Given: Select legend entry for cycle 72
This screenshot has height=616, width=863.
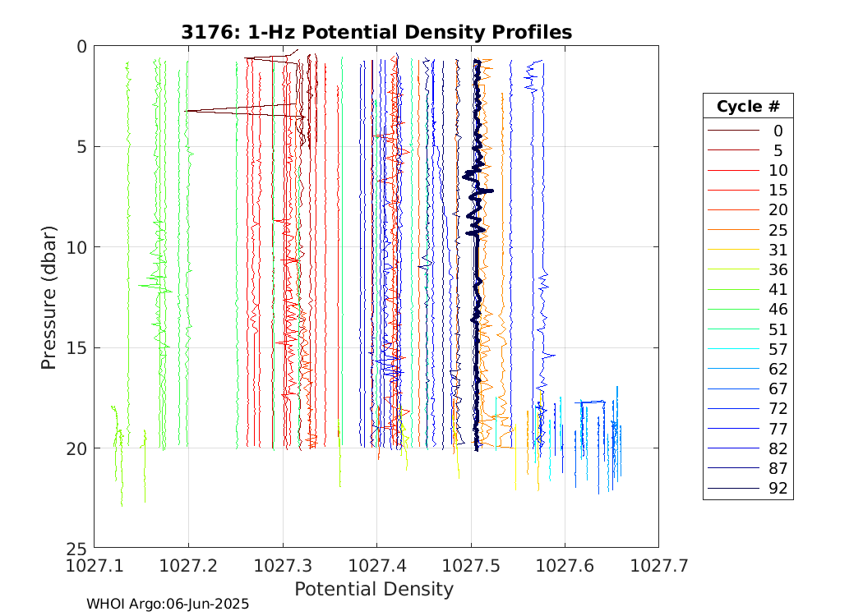Looking at the screenshot, I should (x=748, y=409).
